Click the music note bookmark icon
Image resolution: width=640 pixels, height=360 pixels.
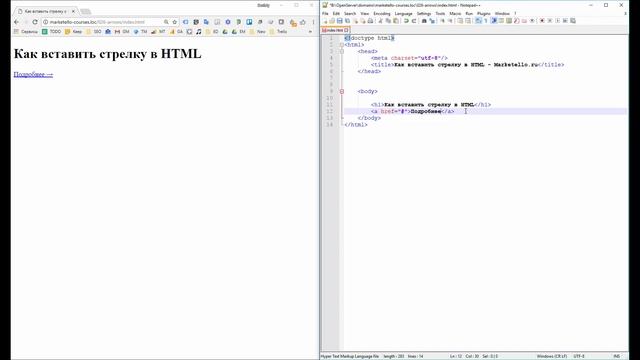click(198, 31)
